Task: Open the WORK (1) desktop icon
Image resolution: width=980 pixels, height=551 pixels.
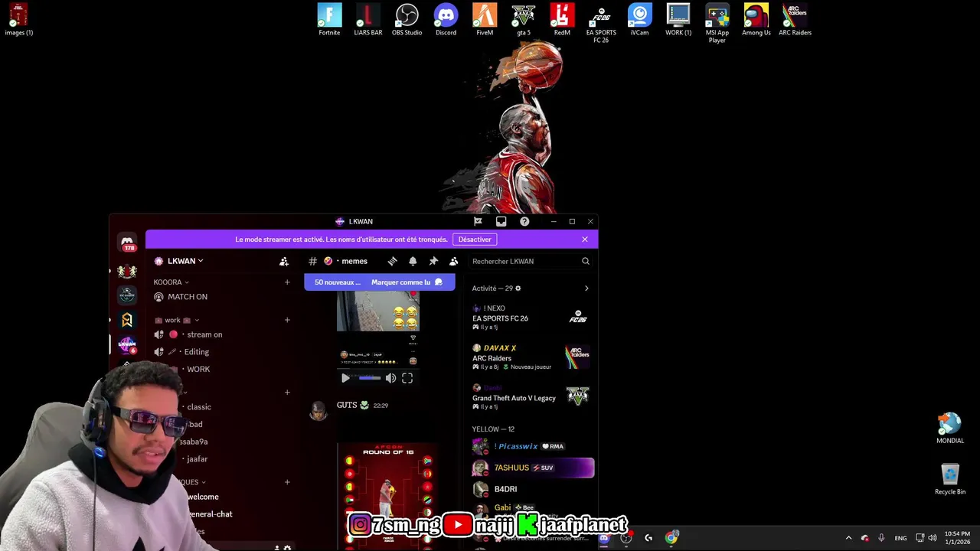Action: click(x=678, y=20)
